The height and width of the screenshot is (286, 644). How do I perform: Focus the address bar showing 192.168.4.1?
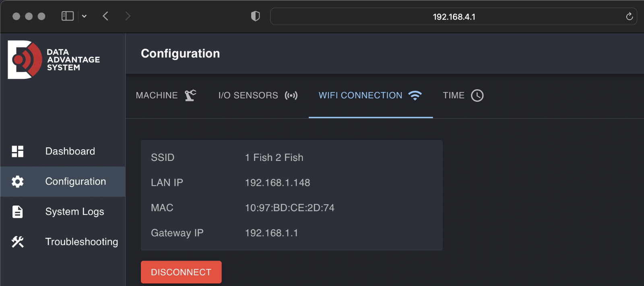pos(454,16)
